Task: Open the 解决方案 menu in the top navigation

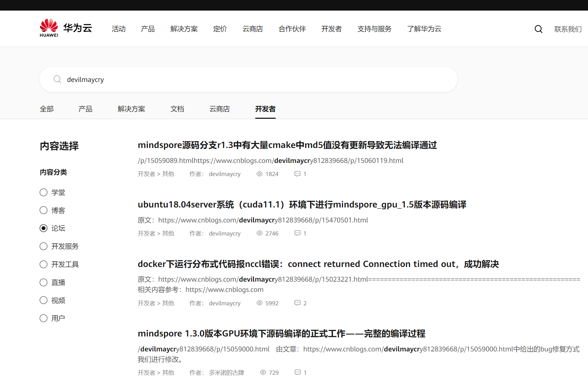Action: 184,29
